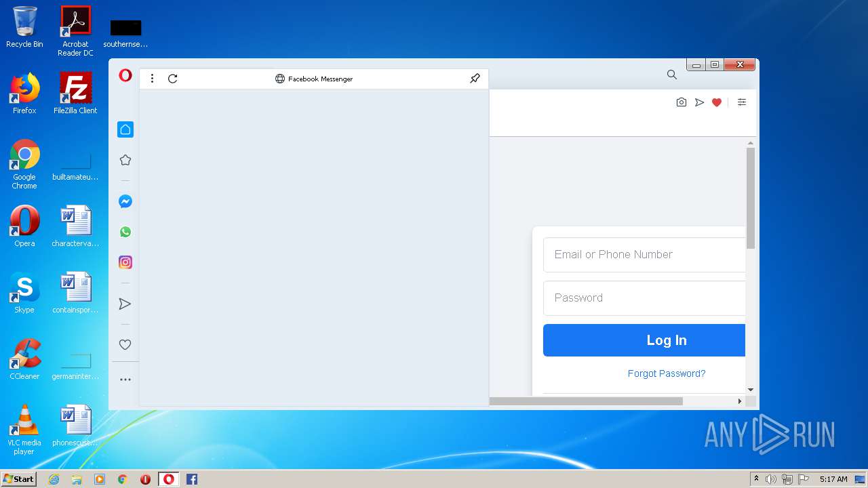Click the Log In button
The image size is (868, 488).
644,340
